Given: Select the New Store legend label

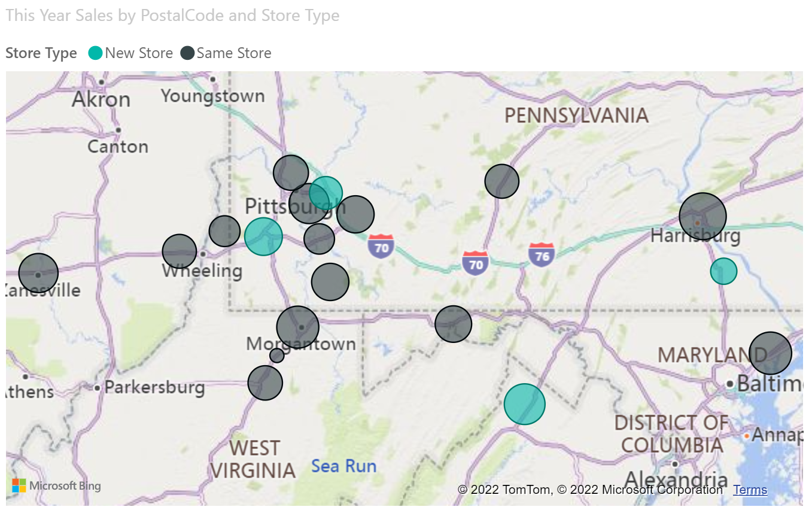Looking at the screenshot, I should tap(139, 53).
